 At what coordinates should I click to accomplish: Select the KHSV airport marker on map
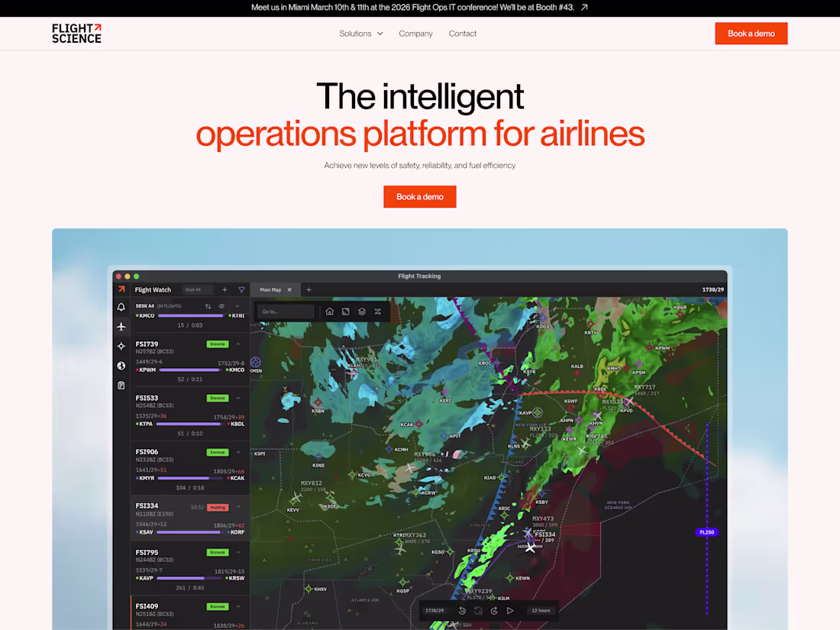click(x=309, y=589)
